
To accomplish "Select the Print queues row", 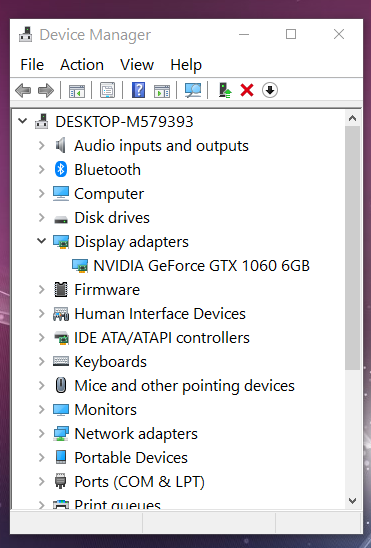I will coord(117,505).
